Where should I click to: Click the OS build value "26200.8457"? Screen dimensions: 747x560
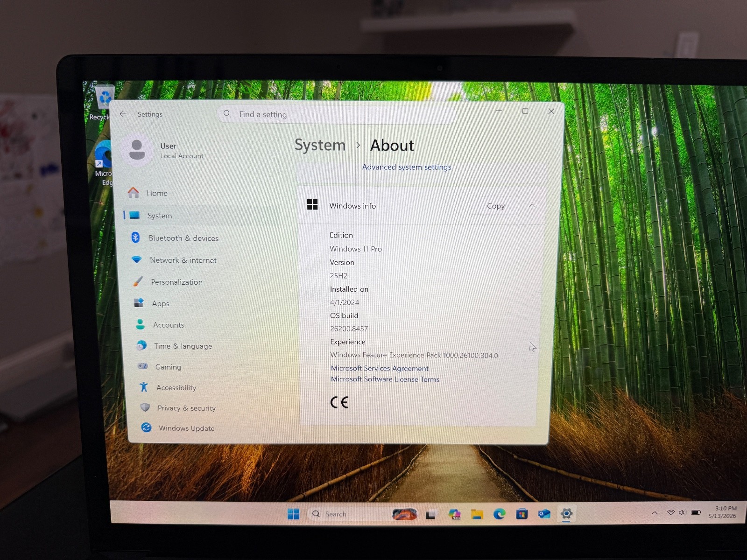click(349, 329)
